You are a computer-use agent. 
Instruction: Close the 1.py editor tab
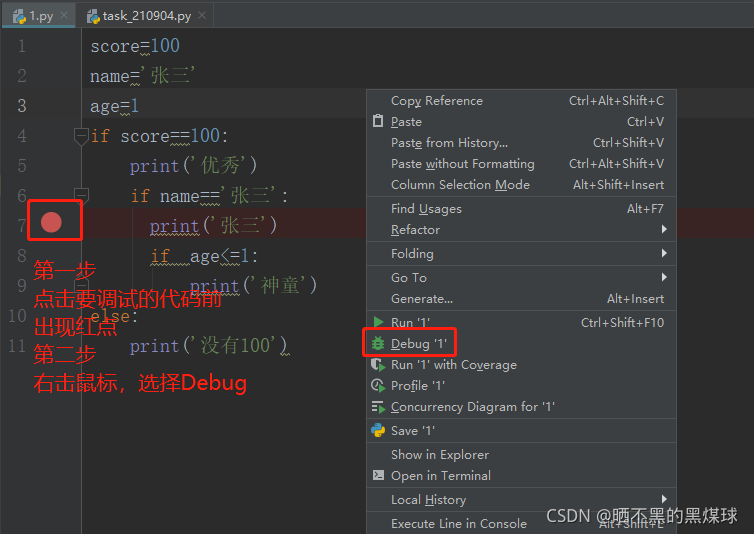pyautogui.click(x=64, y=15)
